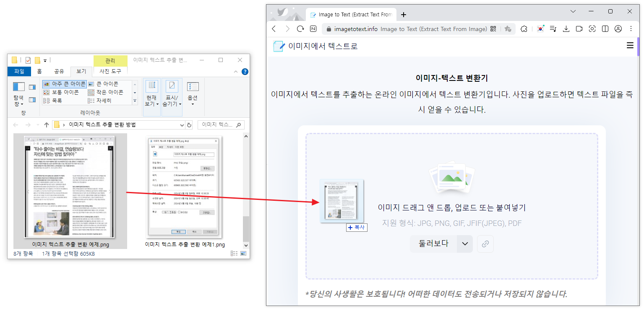Click the screenshot capture icon in browser toolbar

click(592, 29)
